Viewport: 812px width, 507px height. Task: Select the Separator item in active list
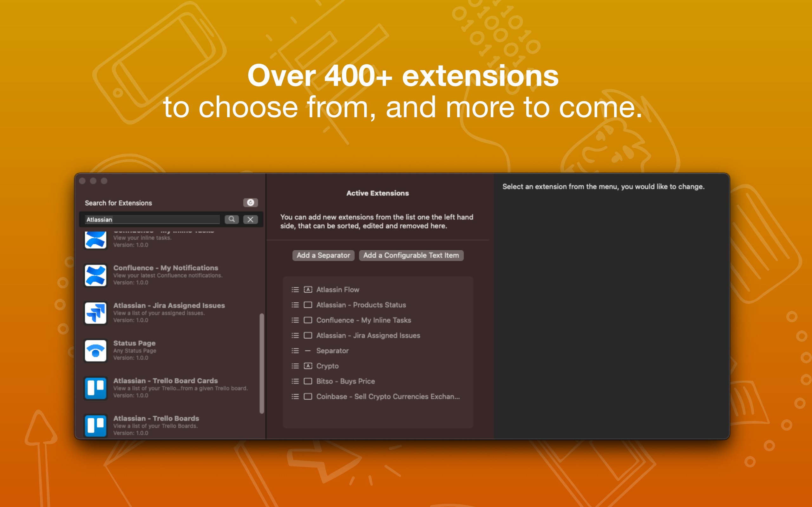pyautogui.click(x=332, y=351)
